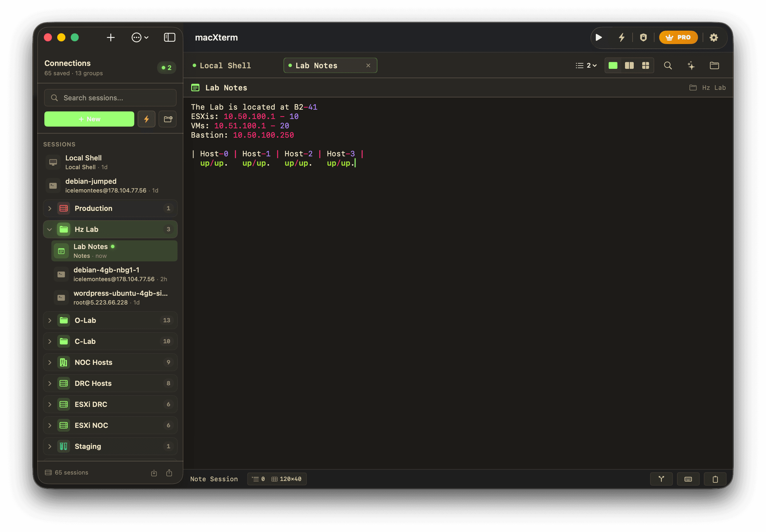Select two-column split layout

629,66
